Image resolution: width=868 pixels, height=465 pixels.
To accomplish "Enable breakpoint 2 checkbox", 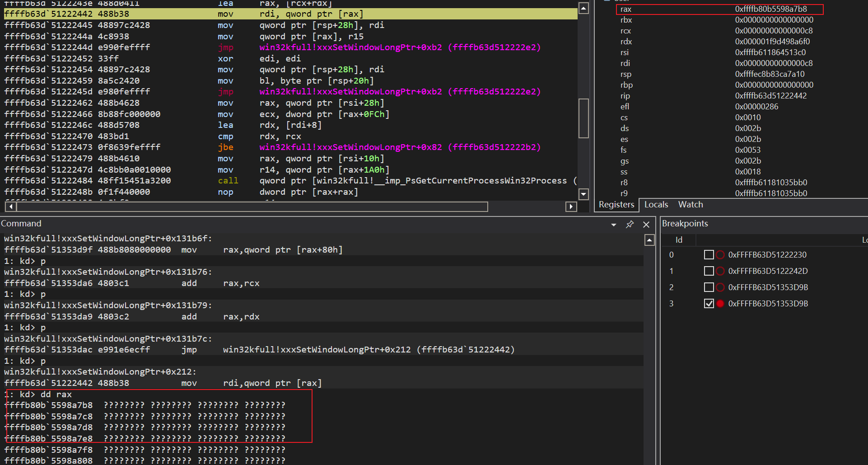I will (x=709, y=287).
